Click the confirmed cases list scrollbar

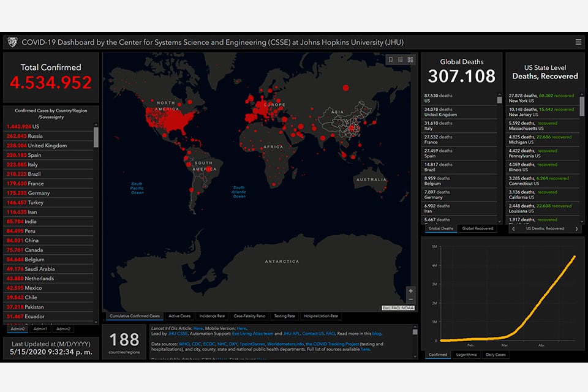(x=96, y=137)
